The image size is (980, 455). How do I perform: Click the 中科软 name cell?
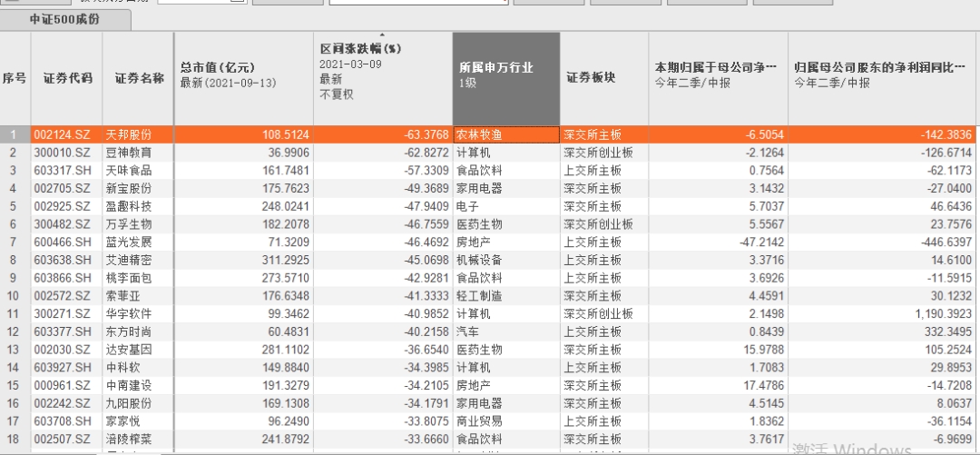[x=138, y=367]
